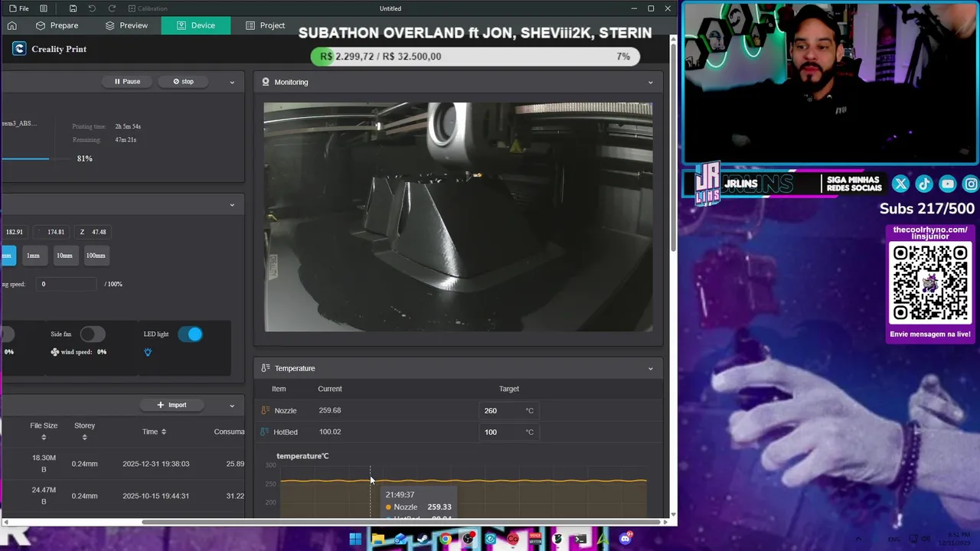The image size is (980, 551).
Task: Open Creality Print taskbar icon
Action: (490, 539)
